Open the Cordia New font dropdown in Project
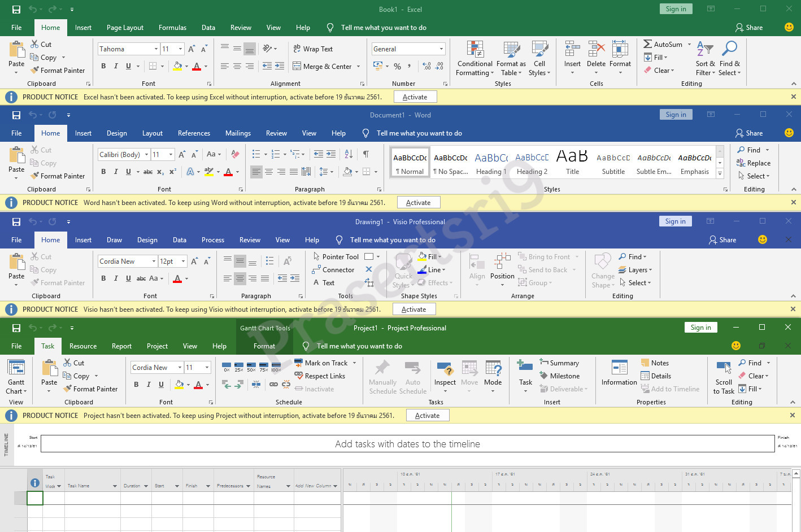This screenshot has height=532, width=801. [x=180, y=368]
